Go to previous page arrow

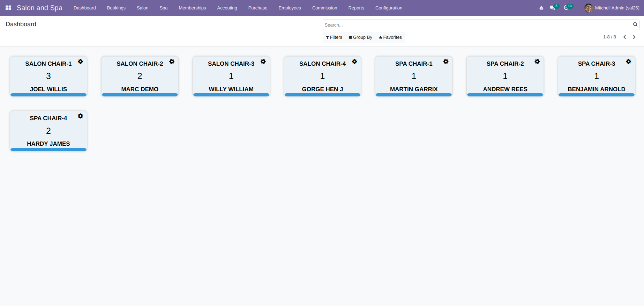pyautogui.click(x=625, y=37)
